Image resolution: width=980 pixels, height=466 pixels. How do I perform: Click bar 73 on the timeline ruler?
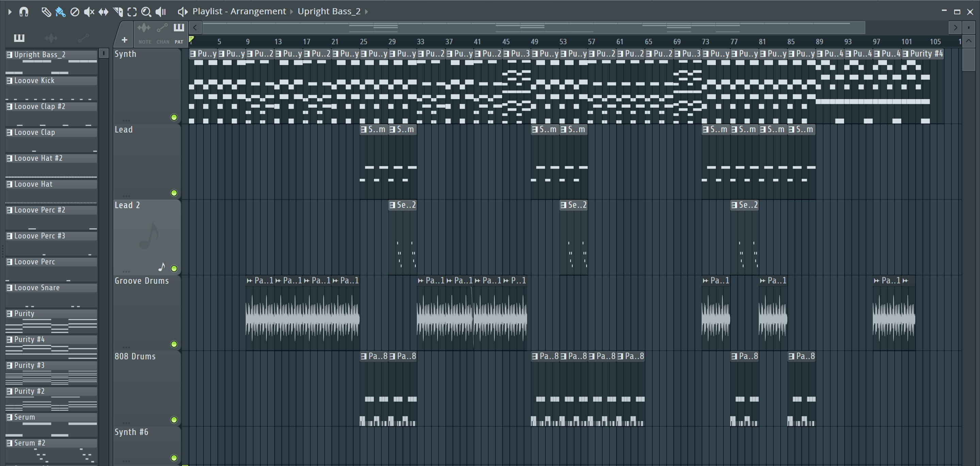click(705, 42)
